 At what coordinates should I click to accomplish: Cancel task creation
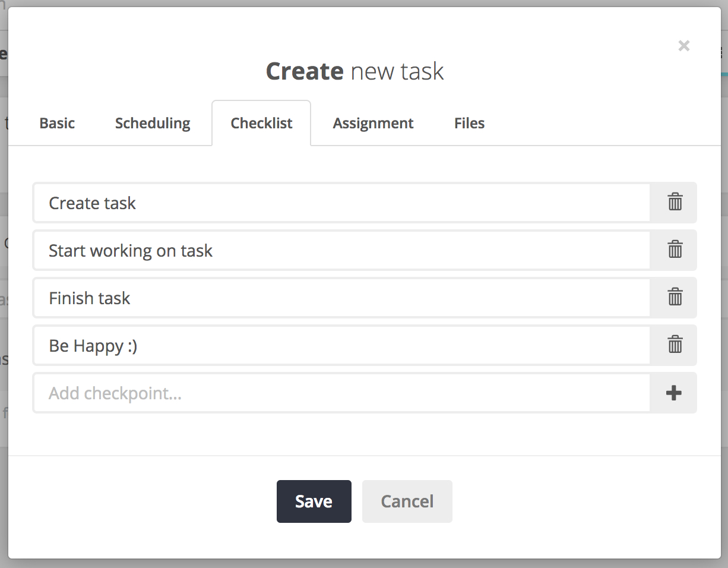tap(407, 501)
